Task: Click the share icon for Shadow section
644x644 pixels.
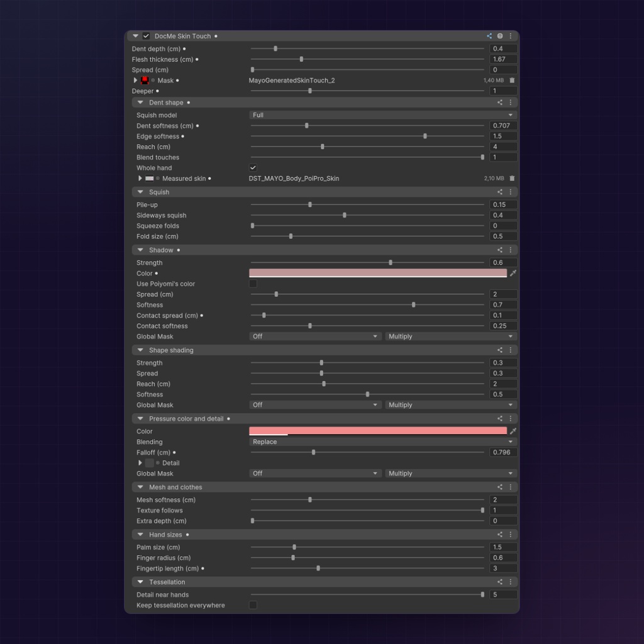Action: (x=500, y=250)
